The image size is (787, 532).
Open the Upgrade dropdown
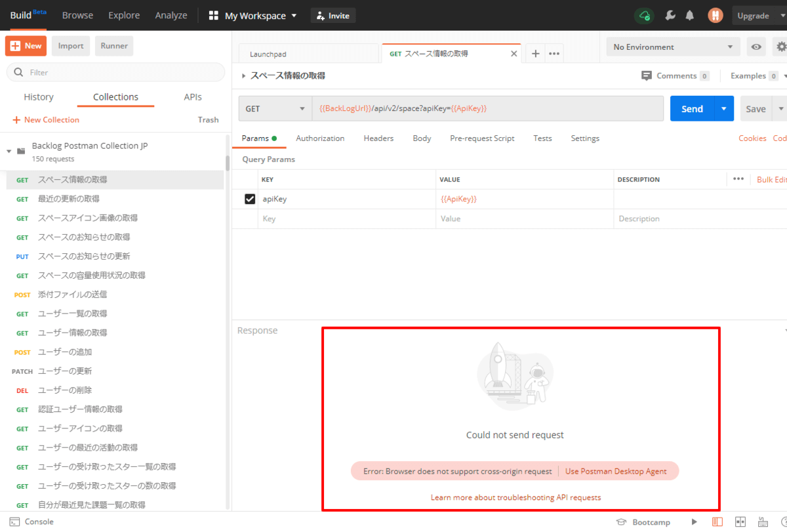pos(759,16)
